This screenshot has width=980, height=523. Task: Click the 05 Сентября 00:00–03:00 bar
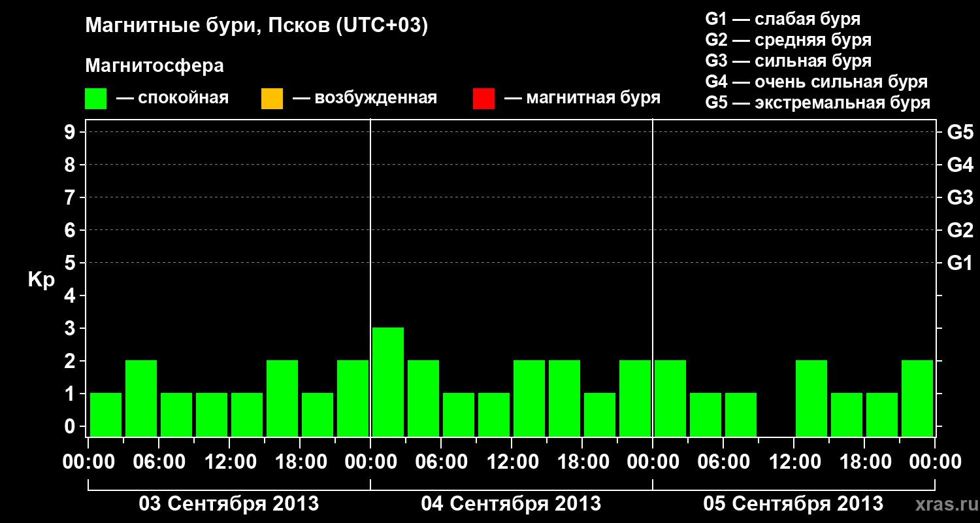[670, 398]
